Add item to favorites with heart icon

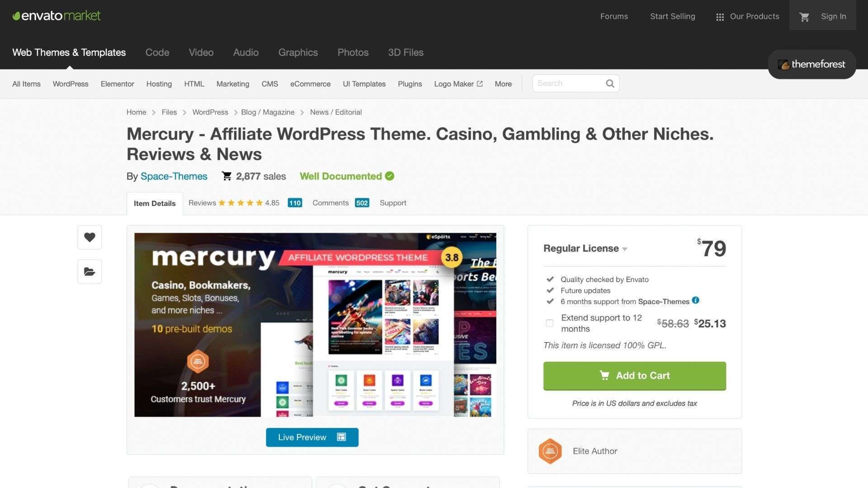coord(90,237)
